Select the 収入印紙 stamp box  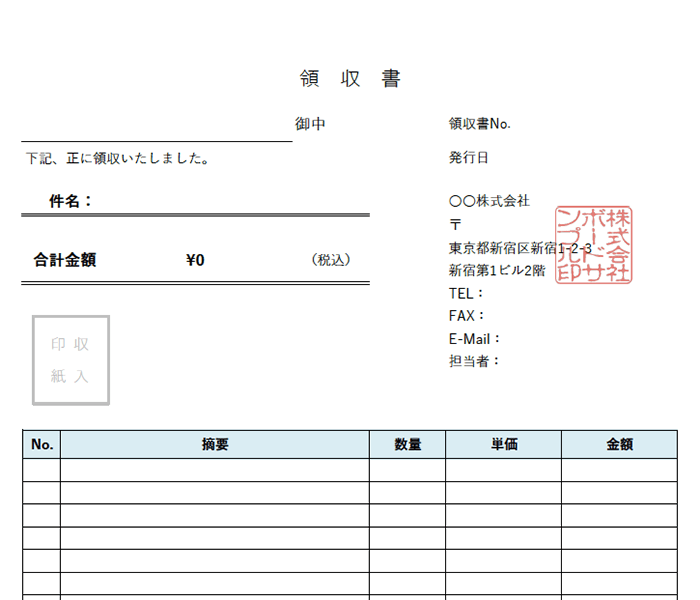click(x=71, y=360)
